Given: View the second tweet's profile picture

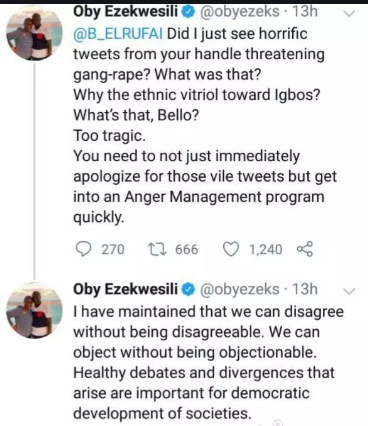Looking at the screenshot, I should coord(34,311).
